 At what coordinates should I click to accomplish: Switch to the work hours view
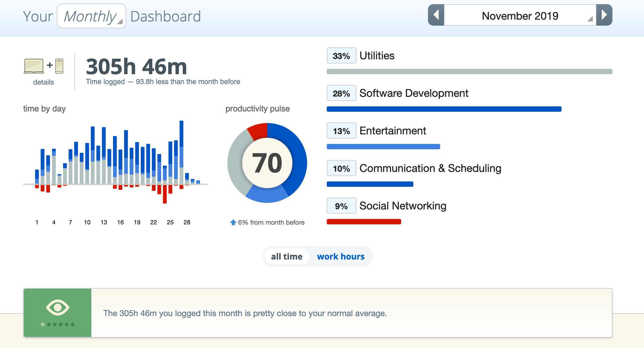[340, 257]
